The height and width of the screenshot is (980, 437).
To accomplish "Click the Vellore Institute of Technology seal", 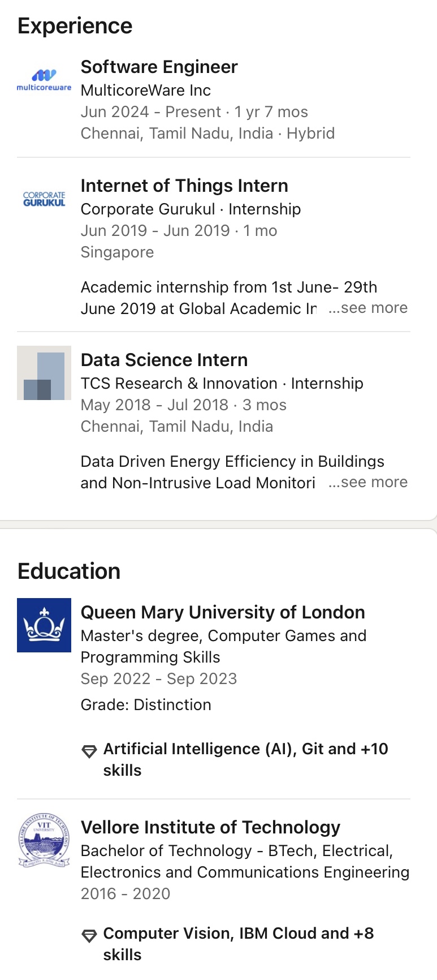I will coord(44,840).
